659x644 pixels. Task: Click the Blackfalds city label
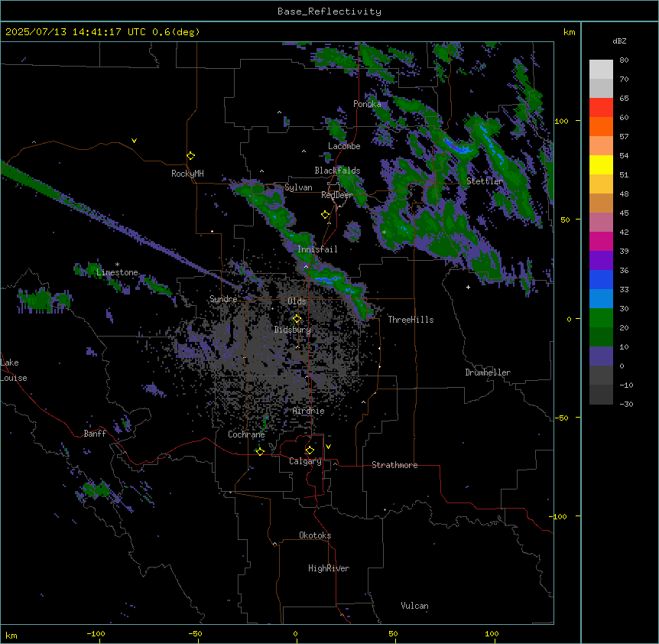pyautogui.click(x=337, y=171)
